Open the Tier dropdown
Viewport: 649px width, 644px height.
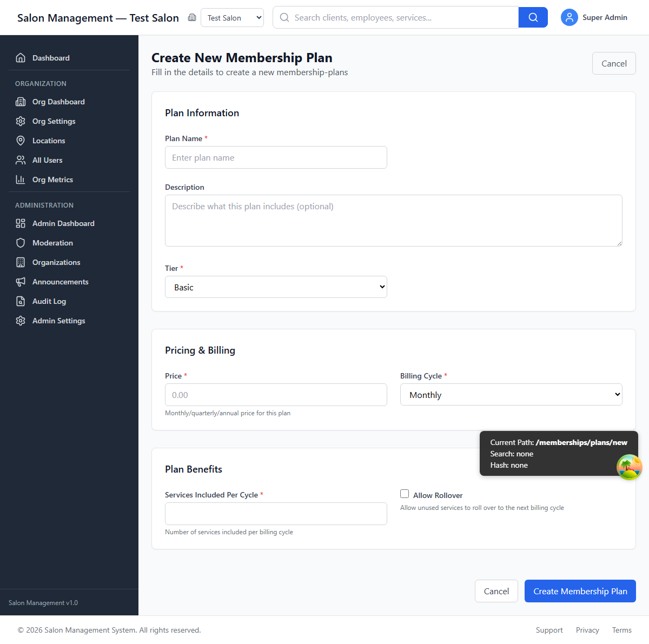[x=276, y=287]
